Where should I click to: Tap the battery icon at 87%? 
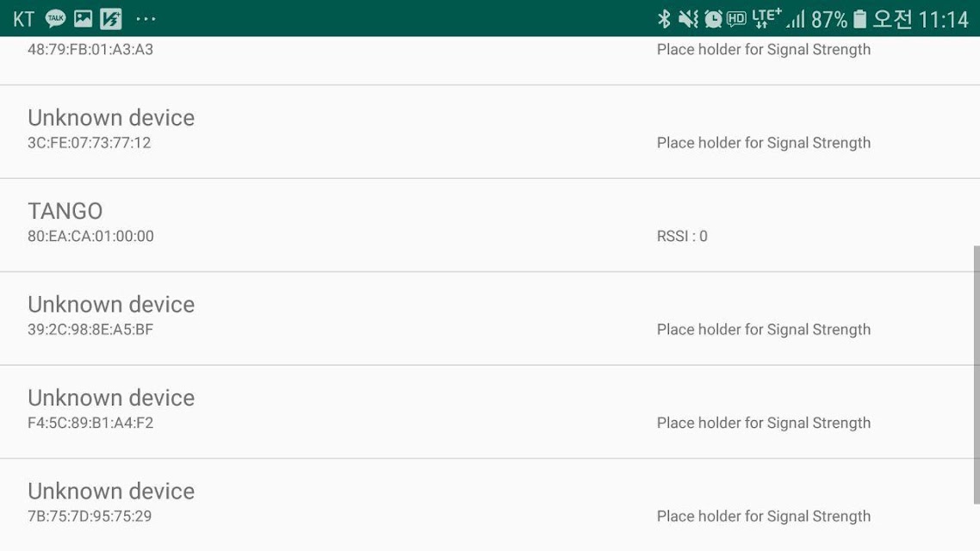860,19
